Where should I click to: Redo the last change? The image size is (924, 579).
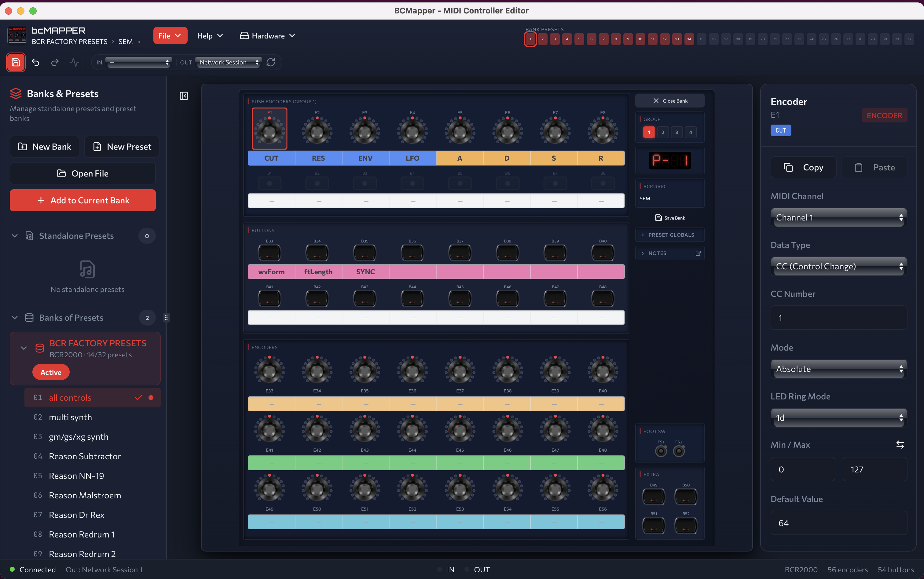(55, 62)
